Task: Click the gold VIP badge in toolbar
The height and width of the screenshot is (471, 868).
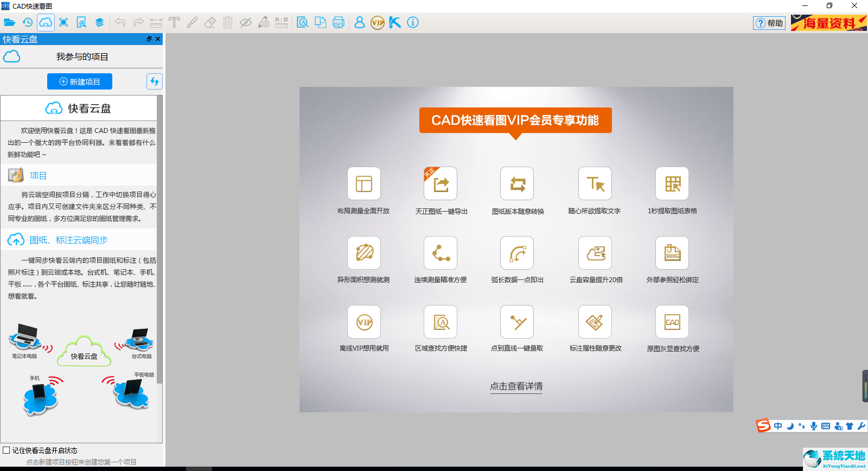Action: click(378, 23)
